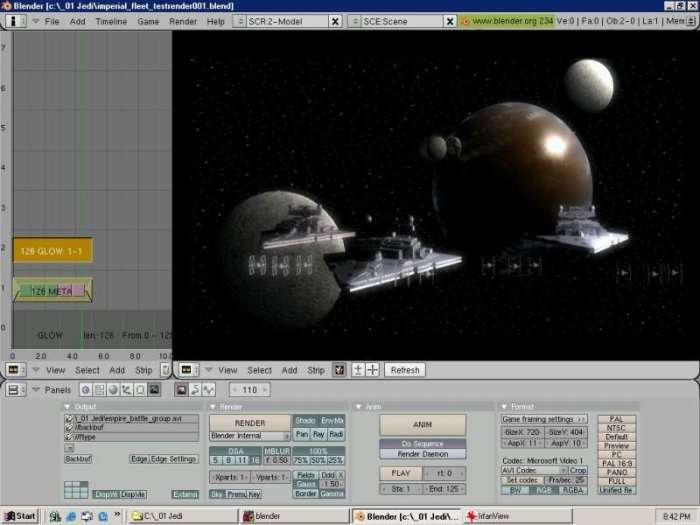Apply the PAL 16:9 preset
700x525 pixels.
point(617,463)
